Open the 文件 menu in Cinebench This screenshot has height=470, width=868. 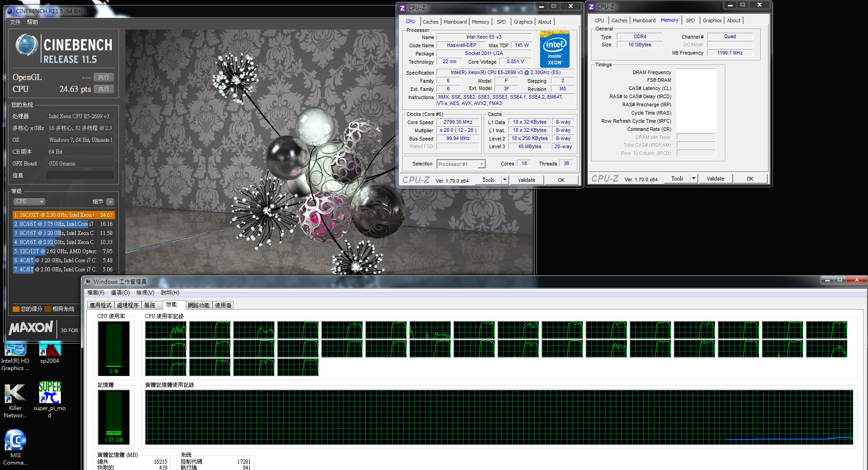(15, 22)
